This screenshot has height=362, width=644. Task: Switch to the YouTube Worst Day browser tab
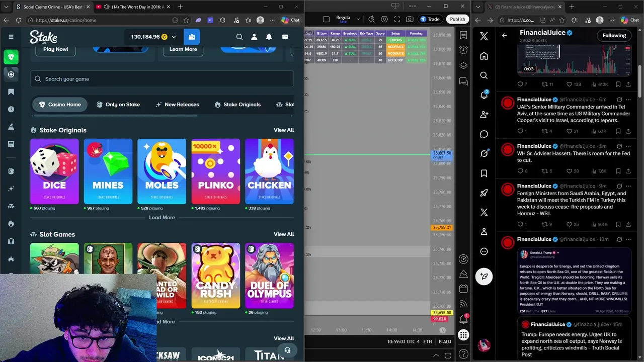click(132, 7)
